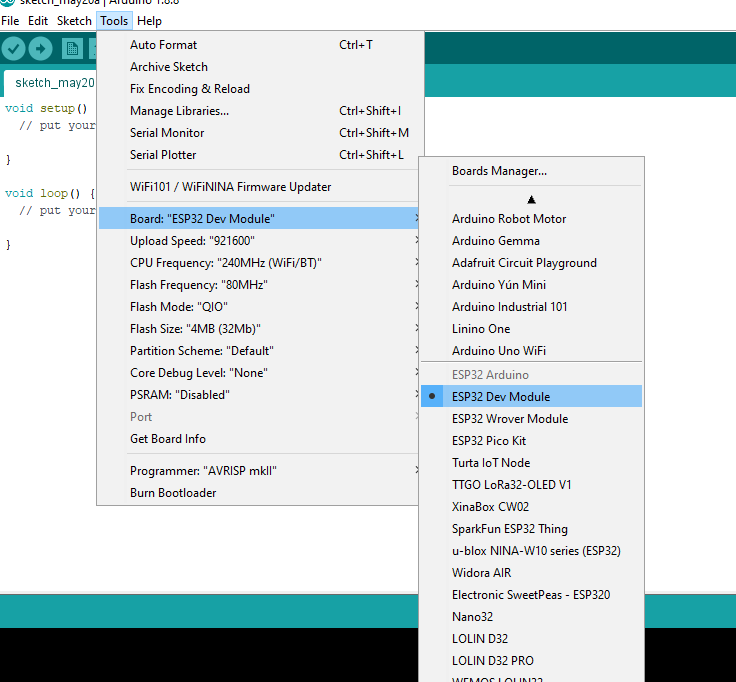Select the LOLIN D32 board
The image size is (736, 682).
tap(531, 639)
